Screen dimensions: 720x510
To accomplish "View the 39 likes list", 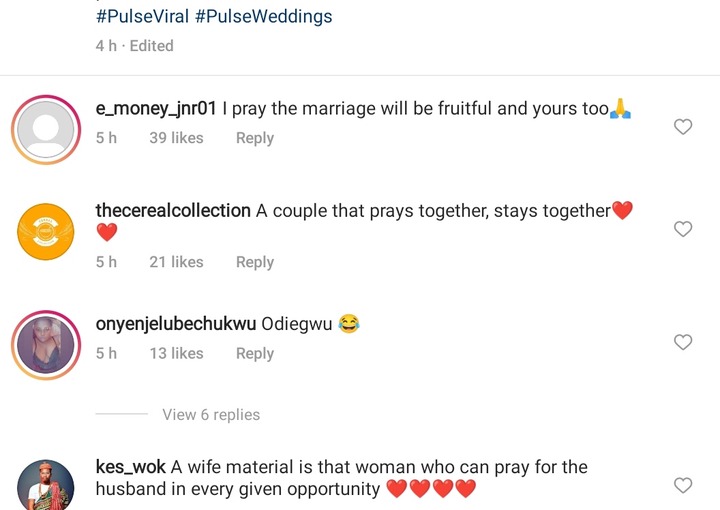I will pyautogui.click(x=176, y=138).
